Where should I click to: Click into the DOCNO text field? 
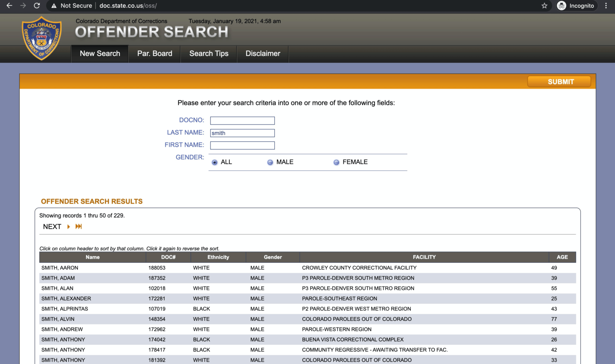[242, 121]
